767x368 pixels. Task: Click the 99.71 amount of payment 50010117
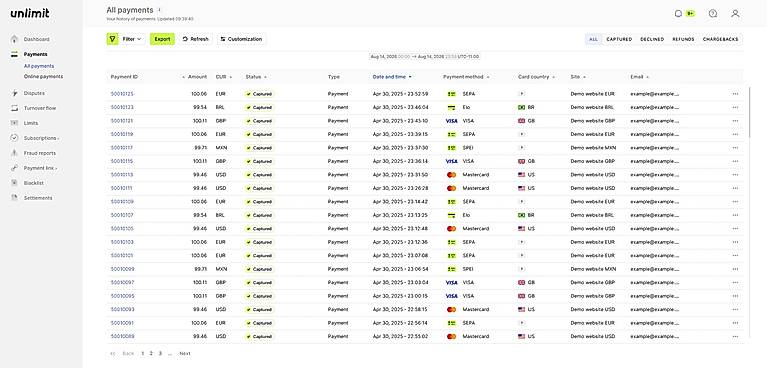pyautogui.click(x=201, y=148)
